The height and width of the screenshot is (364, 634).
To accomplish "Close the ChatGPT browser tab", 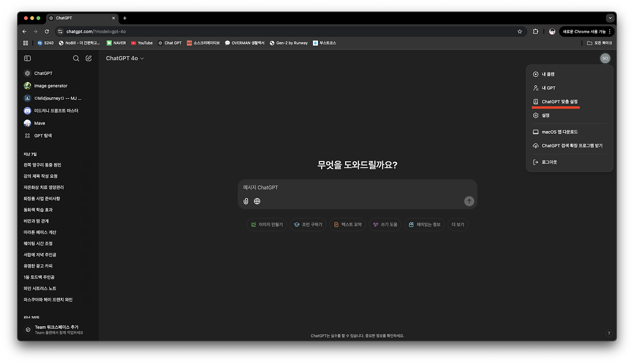I will 113,18.
